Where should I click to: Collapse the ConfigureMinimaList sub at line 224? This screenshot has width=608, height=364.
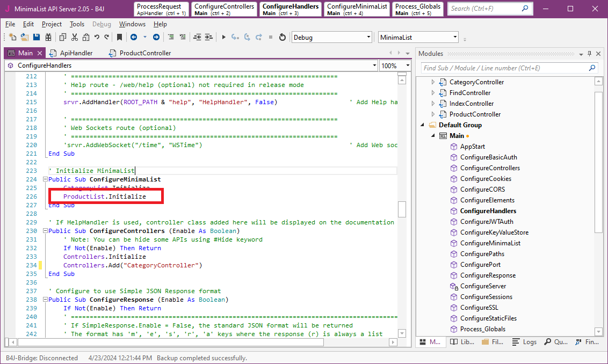coord(45,179)
